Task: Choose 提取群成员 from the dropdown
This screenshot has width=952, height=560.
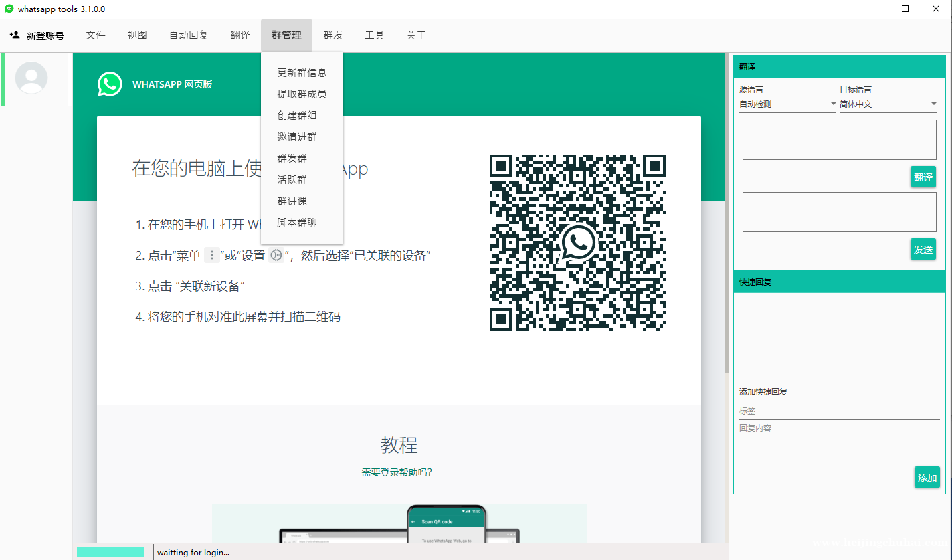Action: [x=302, y=94]
